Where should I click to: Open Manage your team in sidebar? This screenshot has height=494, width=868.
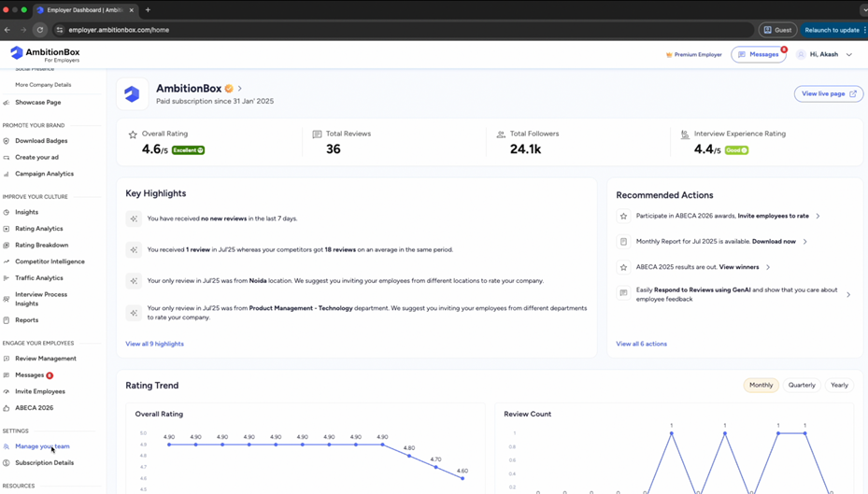click(42, 446)
